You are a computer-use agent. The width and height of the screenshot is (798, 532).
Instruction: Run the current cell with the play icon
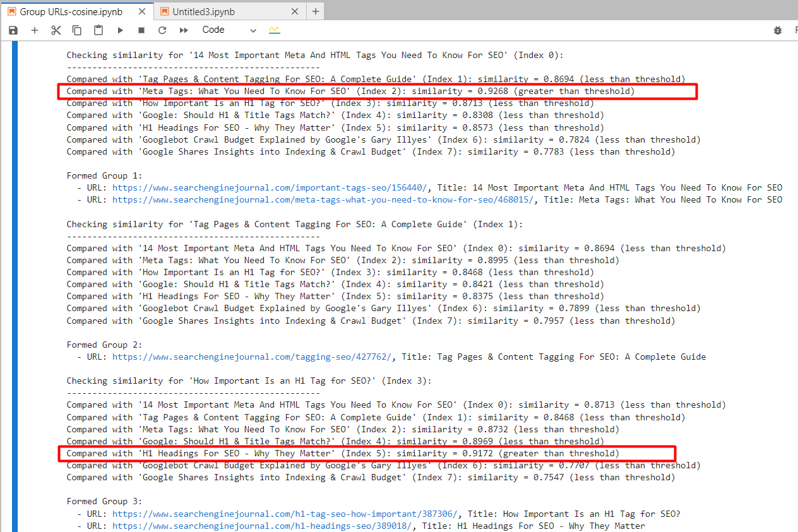[x=120, y=30]
